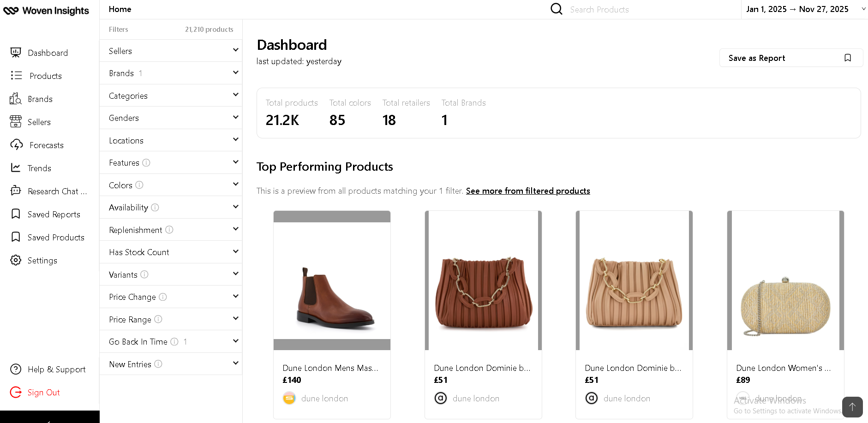This screenshot has height=423, width=868.
Task: Click the Forecasts cloud icon in sidebar
Action: click(16, 145)
